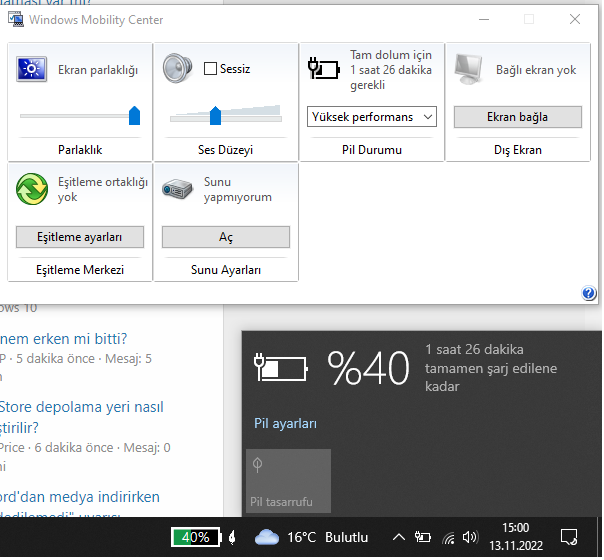Click the 16°C Bulutlu weather text
Image resolution: width=604 pixels, height=560 pixels.
point(329,538)
